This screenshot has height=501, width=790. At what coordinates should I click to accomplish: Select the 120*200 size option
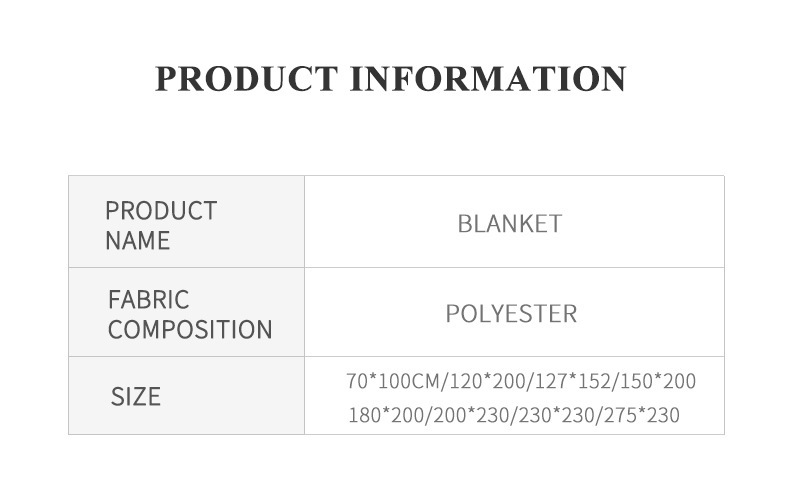pyautogui.click(x=487, y=382)
